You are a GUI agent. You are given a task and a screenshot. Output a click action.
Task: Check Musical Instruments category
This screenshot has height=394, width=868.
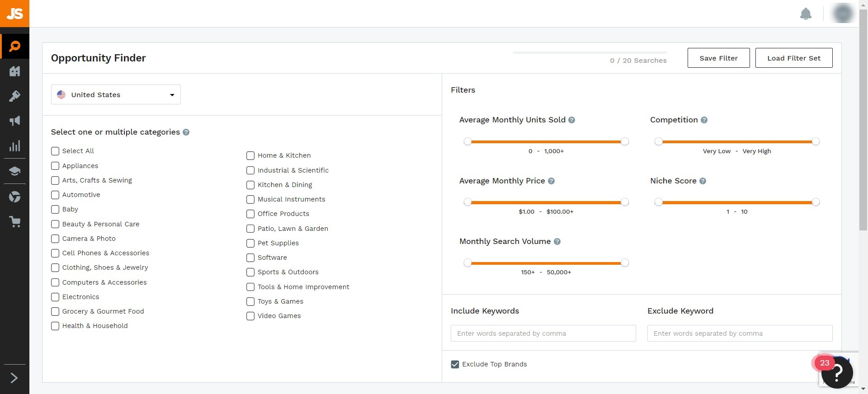click(x=250, y=199)
